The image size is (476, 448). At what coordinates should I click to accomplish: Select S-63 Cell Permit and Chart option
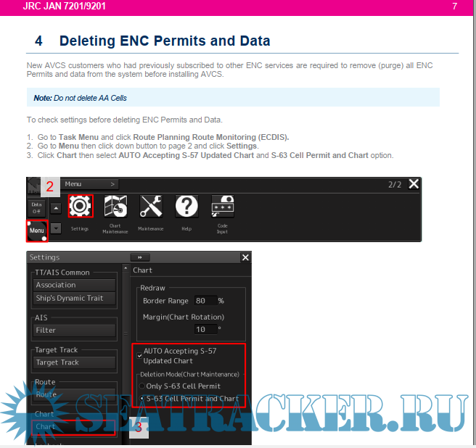141,399
